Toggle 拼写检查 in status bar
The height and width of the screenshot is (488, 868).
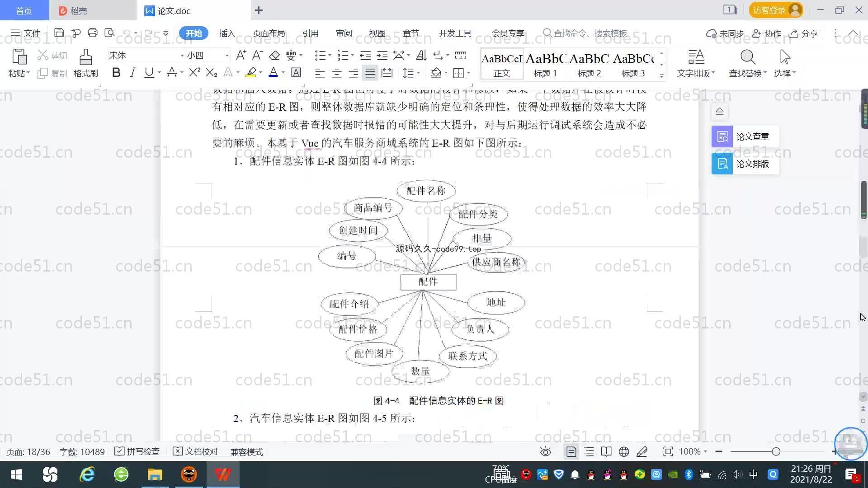pyautogui.click(x=137, y=452)
